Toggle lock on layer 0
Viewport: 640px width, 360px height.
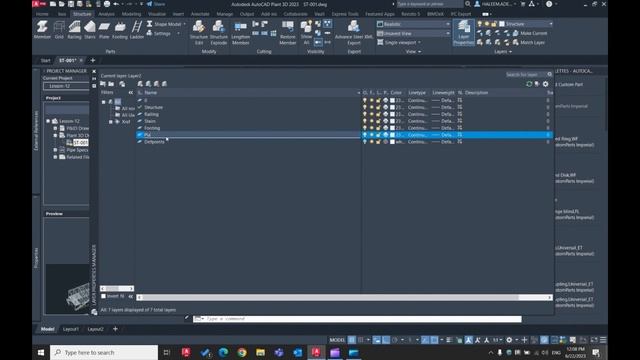[x=378, y=100]
